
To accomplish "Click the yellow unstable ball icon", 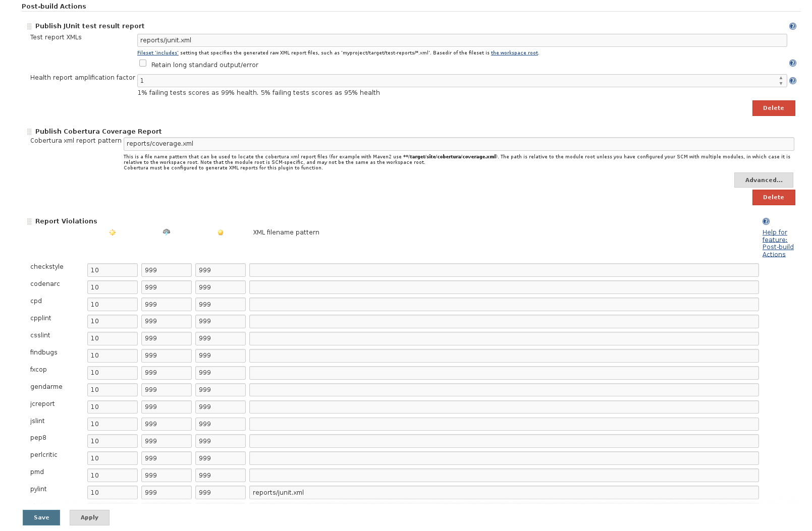I will click(x=221, y=232).
